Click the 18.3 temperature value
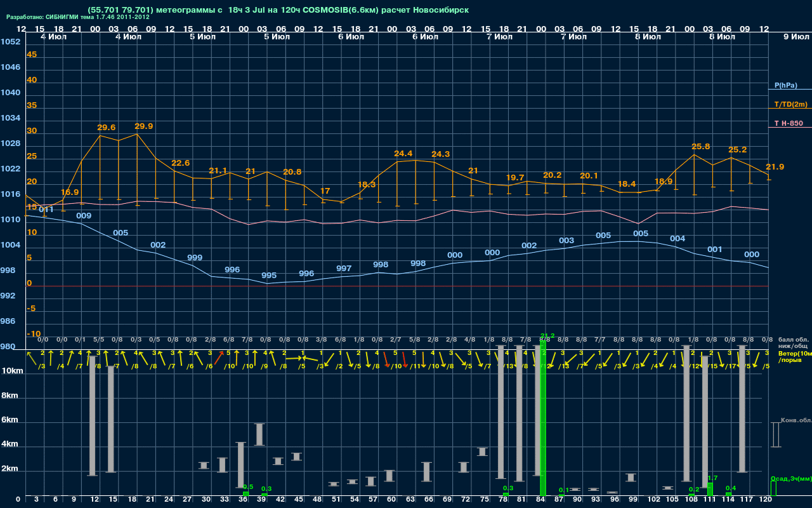812x508 pixels. 367,185
